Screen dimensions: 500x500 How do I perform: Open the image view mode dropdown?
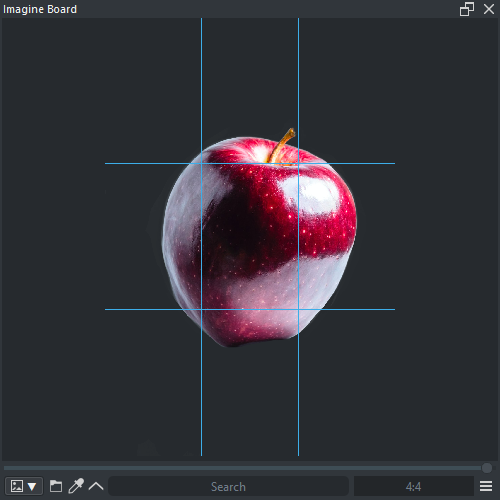point(24,486)
